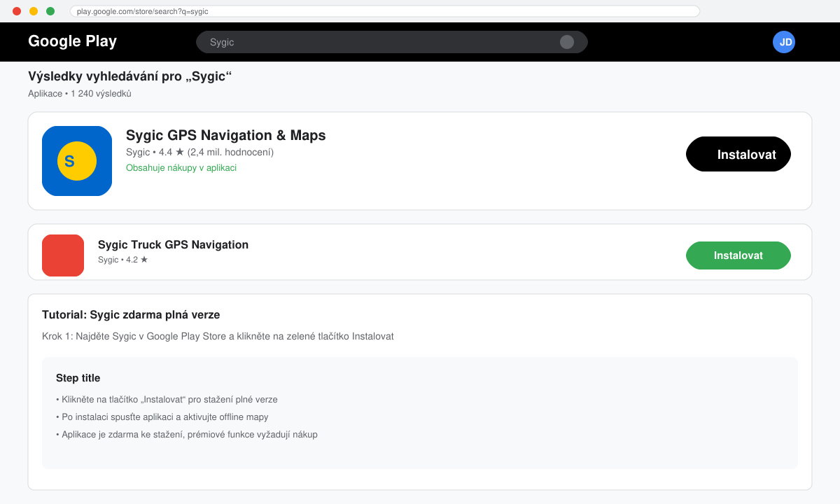Click the Google Play logo
840x504 pixels.
tap(72, 41)
